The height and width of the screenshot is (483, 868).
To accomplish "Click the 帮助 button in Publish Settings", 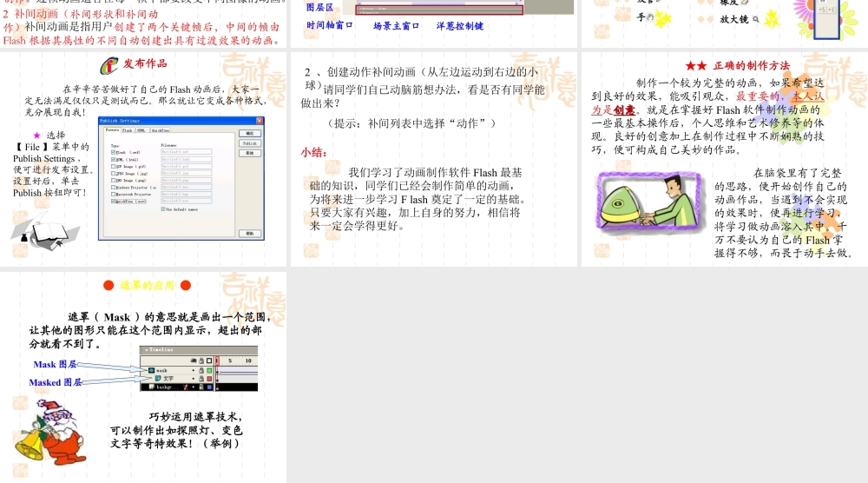I will click(x=250, y=233).
